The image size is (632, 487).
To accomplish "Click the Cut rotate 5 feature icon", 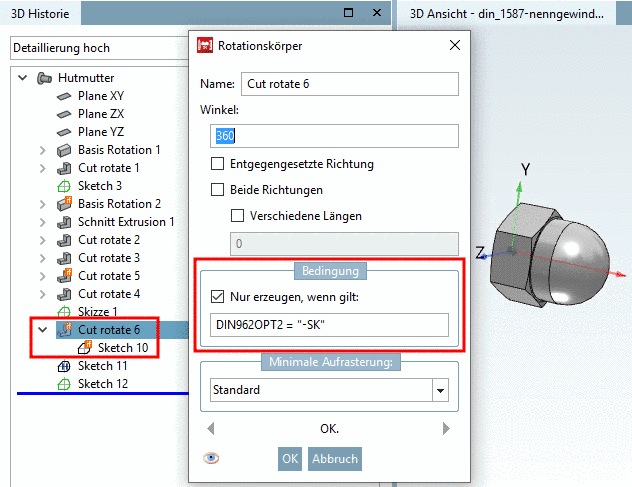I will tap(64, 276).
